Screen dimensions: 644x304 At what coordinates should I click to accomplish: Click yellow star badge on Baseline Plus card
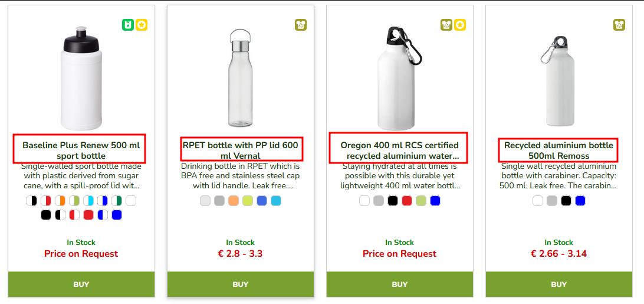point(142,25)
